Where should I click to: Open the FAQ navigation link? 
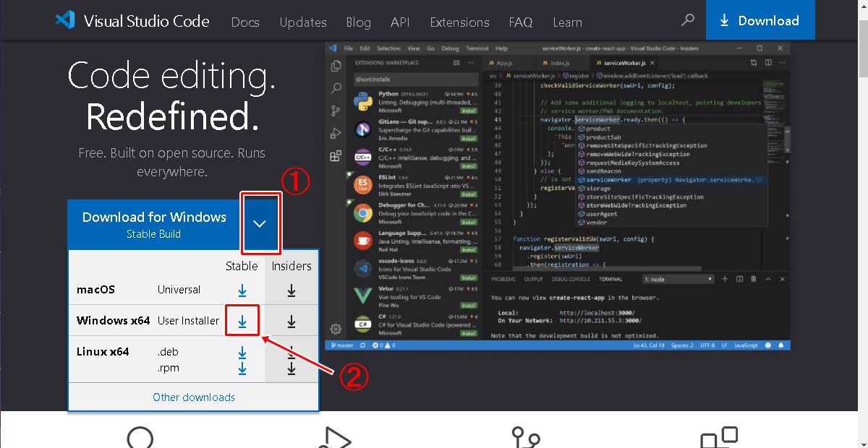tap(521, 22)
